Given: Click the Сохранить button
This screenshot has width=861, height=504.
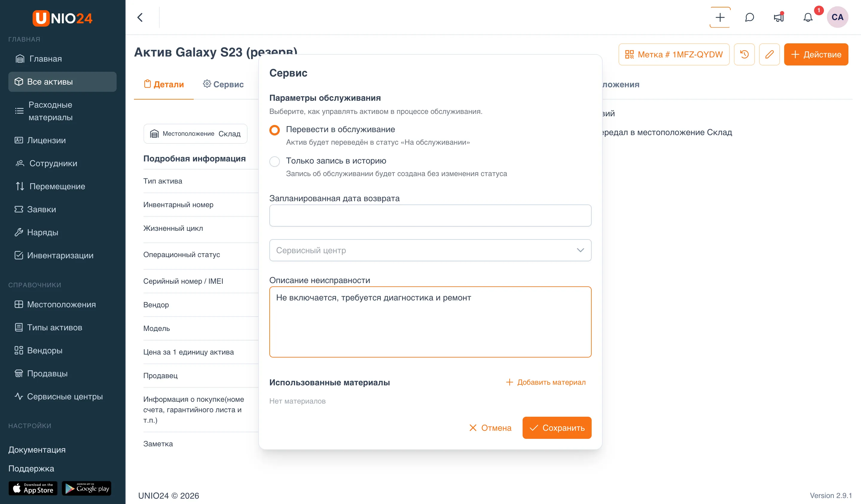Looking at the screenshot, I should coord(557,428).
